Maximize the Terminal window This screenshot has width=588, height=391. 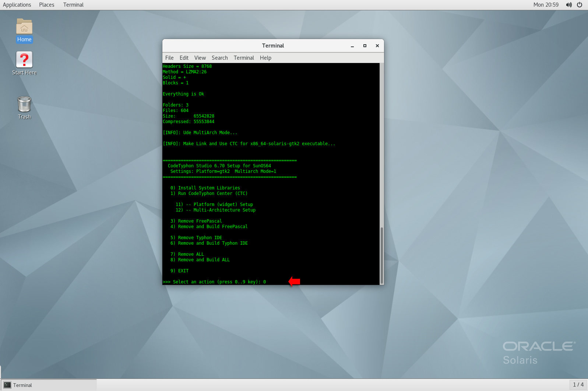coord(365,46)
